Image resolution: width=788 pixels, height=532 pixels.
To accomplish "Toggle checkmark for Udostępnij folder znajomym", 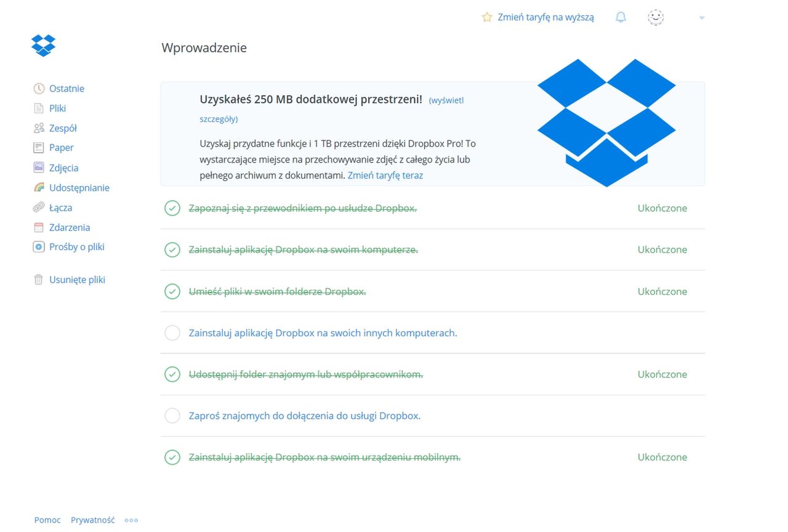I will pos(172,374).
